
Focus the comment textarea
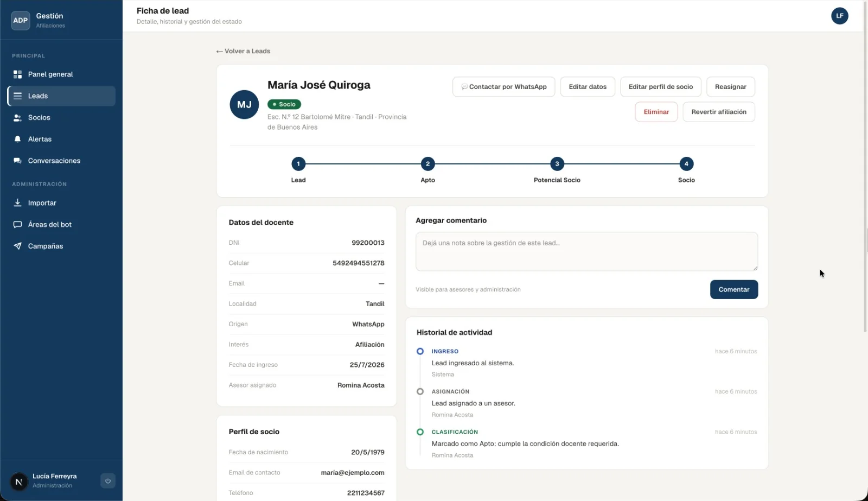click(586, 252)
